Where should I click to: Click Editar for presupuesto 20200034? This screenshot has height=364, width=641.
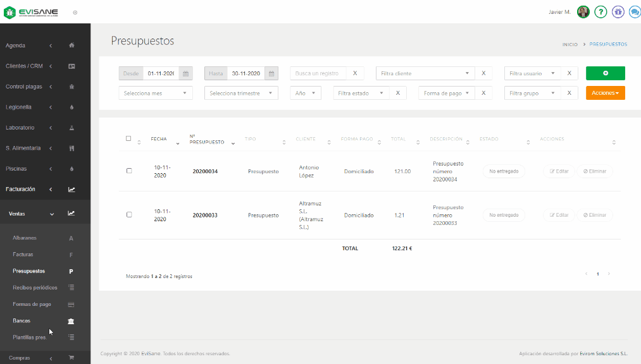click(x=559, y=171)
